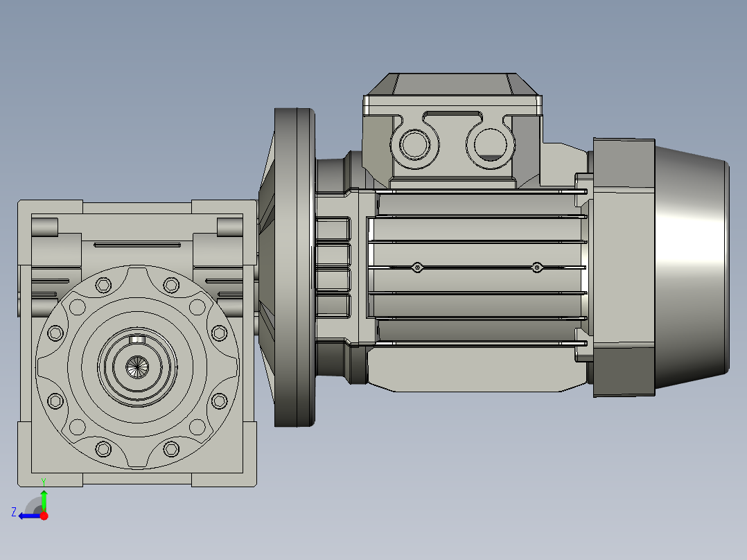Click the green Y axis arrow of the triad
747x560 pixels.
coord(44,500)
